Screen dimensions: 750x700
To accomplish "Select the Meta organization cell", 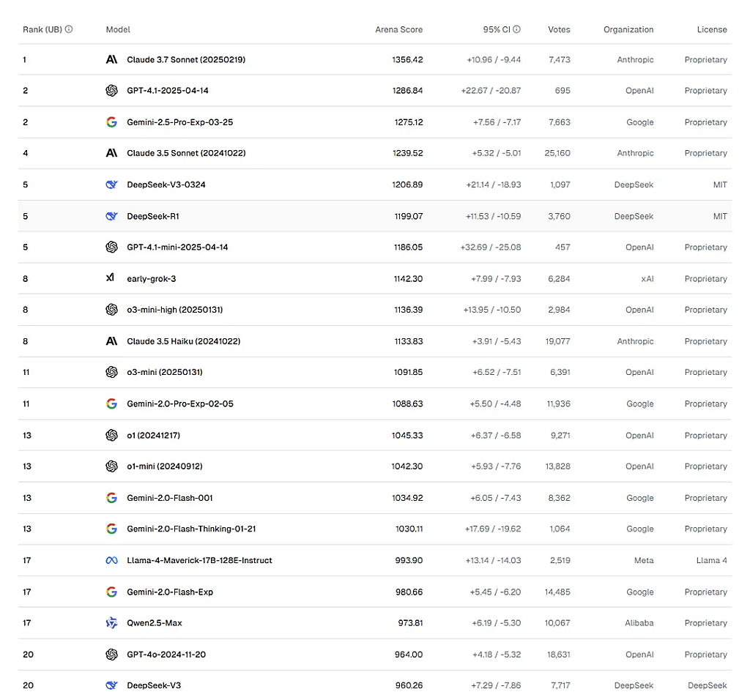I will pyautogui.click(x=644, y=560).
